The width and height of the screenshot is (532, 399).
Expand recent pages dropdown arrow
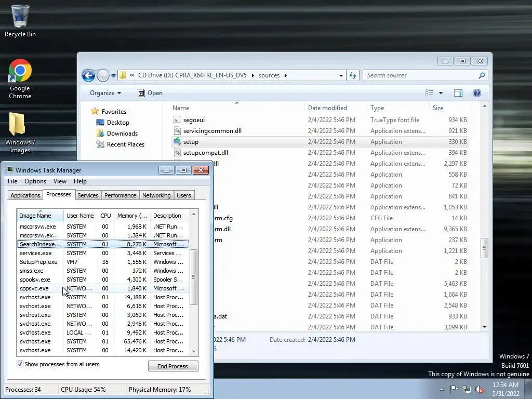[113, 76]
